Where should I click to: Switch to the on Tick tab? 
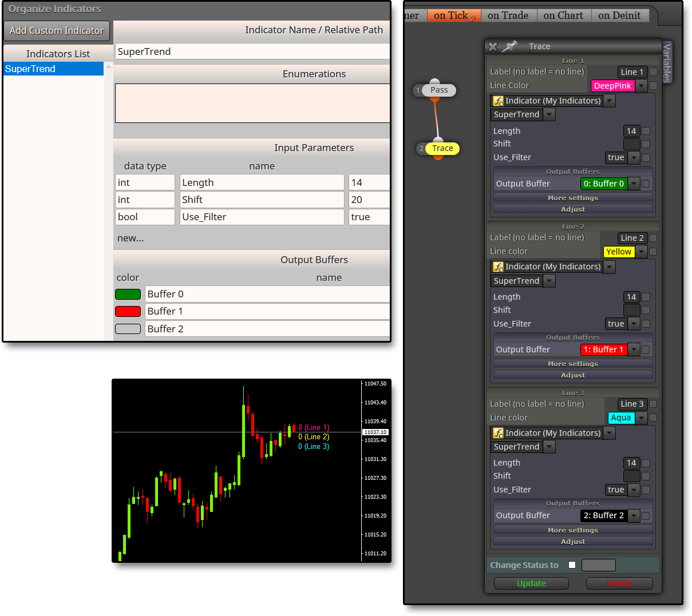(454, 15)
